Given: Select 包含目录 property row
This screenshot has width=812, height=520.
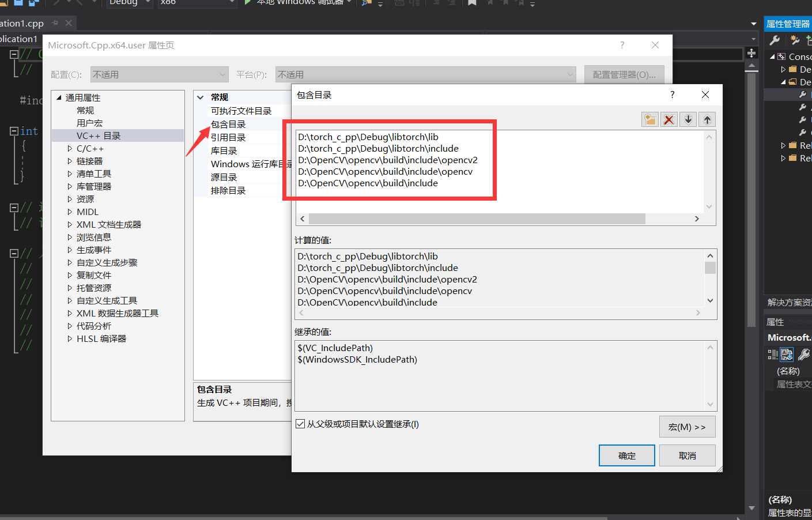Looking at the screenshot, I should [228, 124].
